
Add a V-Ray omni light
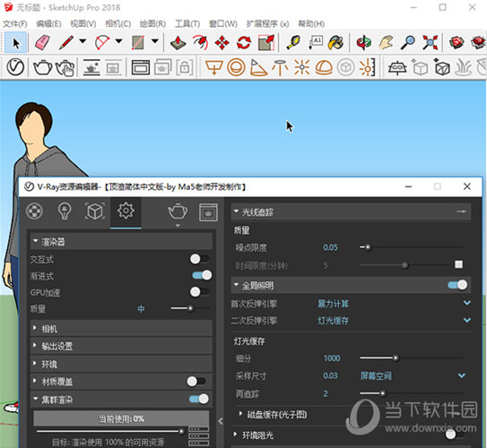302,67
